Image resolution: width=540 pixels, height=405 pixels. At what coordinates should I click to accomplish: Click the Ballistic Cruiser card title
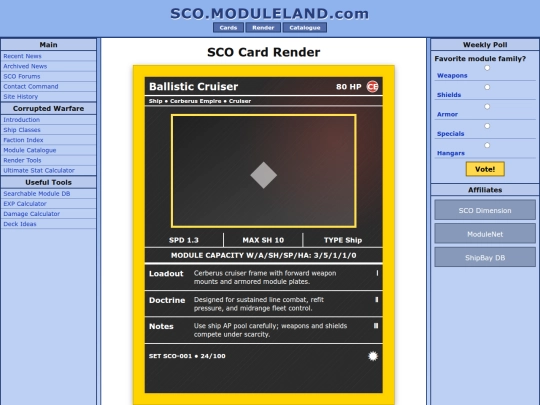(194, 86)
